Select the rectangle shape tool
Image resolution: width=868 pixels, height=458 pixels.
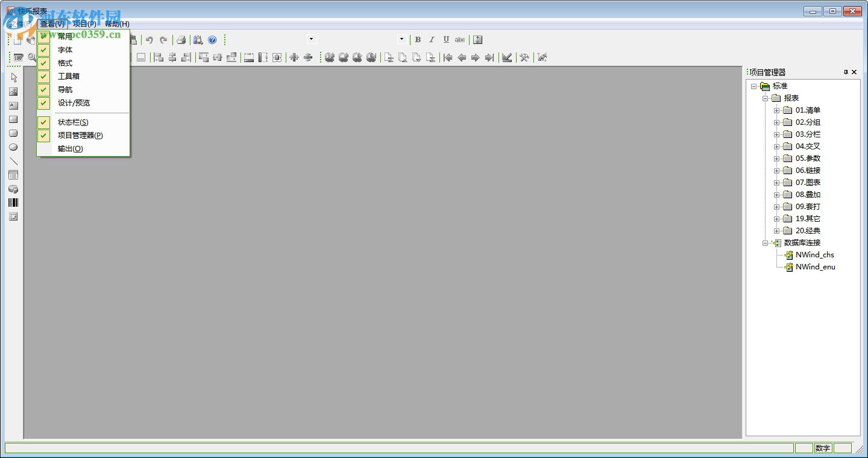coord(13,119)
